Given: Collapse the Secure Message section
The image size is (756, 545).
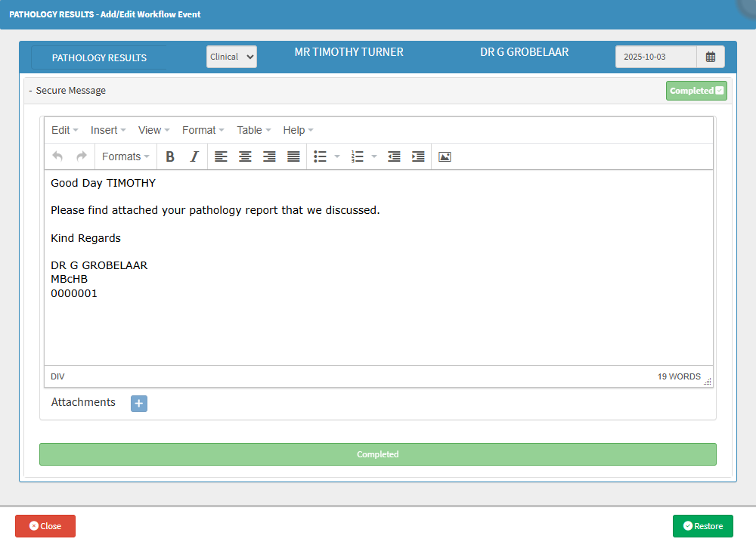Looking at the screenshot, I should pos(30,91).
